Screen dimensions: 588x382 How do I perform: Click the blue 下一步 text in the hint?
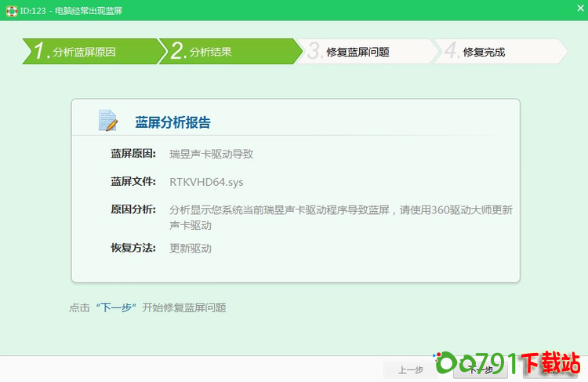click(118, 307)
